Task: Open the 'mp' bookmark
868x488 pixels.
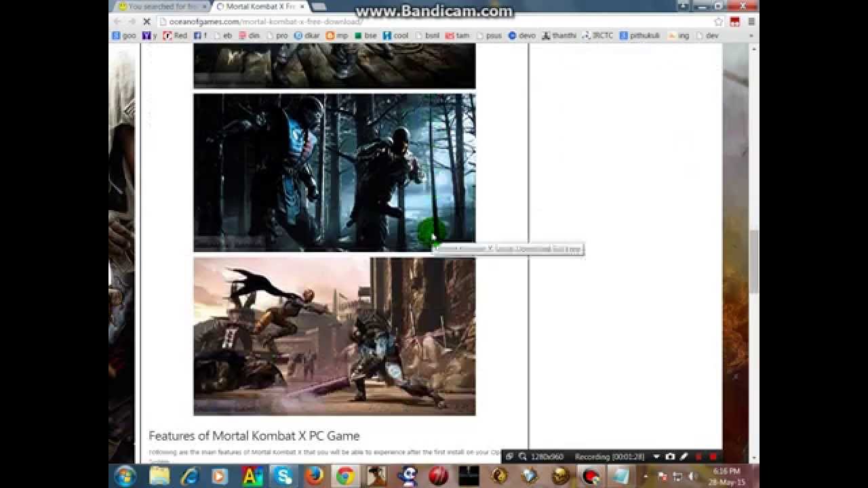Action: coord(337,35)
